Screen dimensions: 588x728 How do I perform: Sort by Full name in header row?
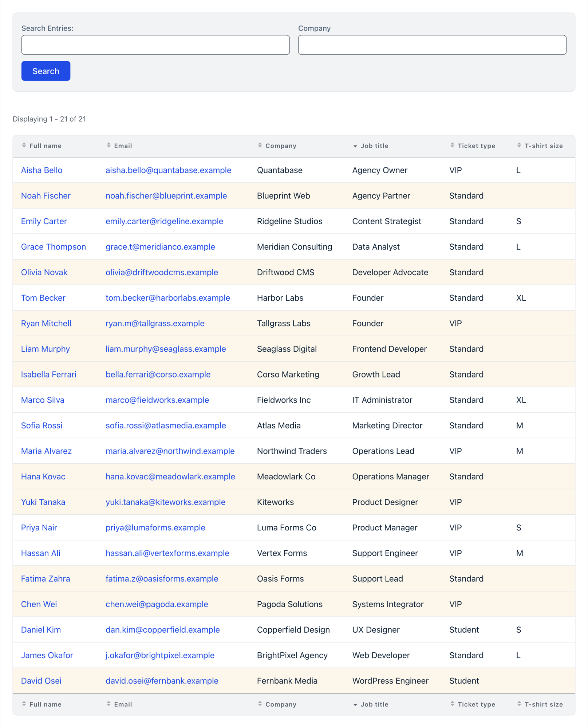(42, 146)
